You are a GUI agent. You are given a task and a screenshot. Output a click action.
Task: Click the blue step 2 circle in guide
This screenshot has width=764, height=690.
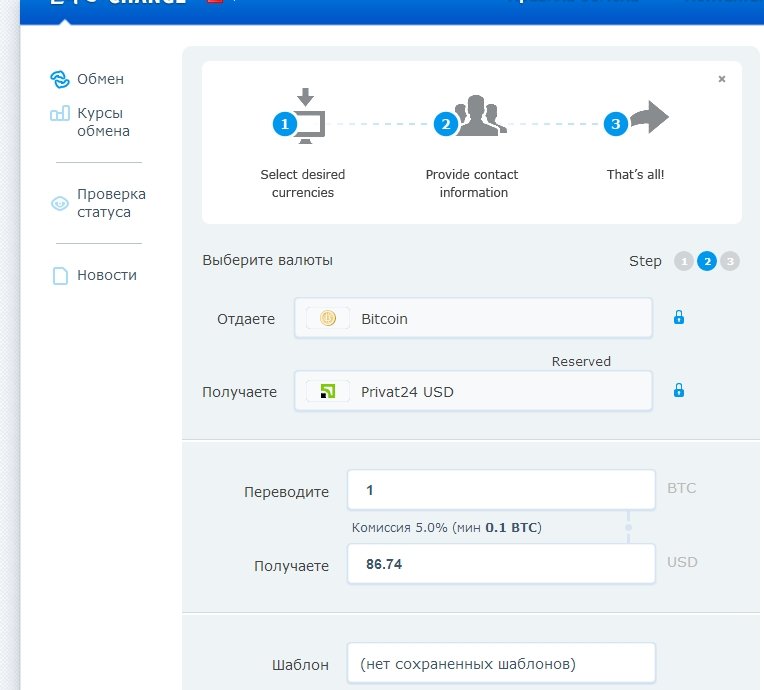tap(446, 124)
